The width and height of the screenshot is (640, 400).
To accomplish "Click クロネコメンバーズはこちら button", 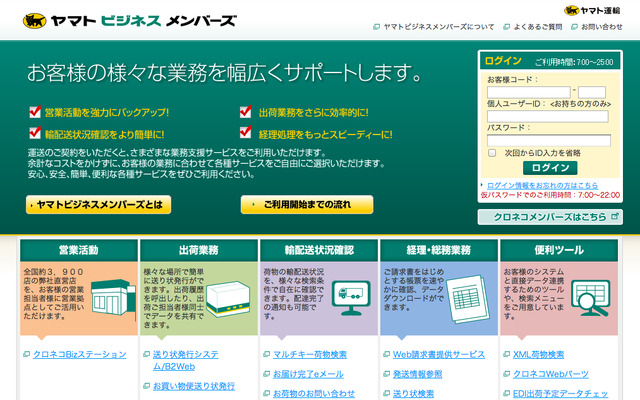I will (550, 217).
